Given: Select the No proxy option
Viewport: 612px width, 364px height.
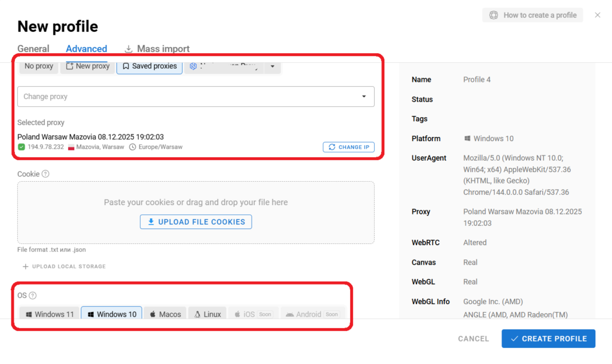Looking at the screenshot, I should [x=39, y=66].
